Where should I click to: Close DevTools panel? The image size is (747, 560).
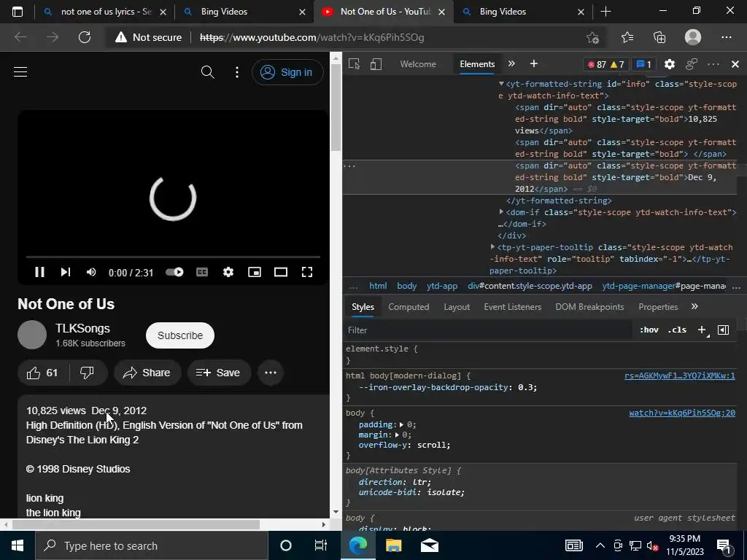click(735, 64)
